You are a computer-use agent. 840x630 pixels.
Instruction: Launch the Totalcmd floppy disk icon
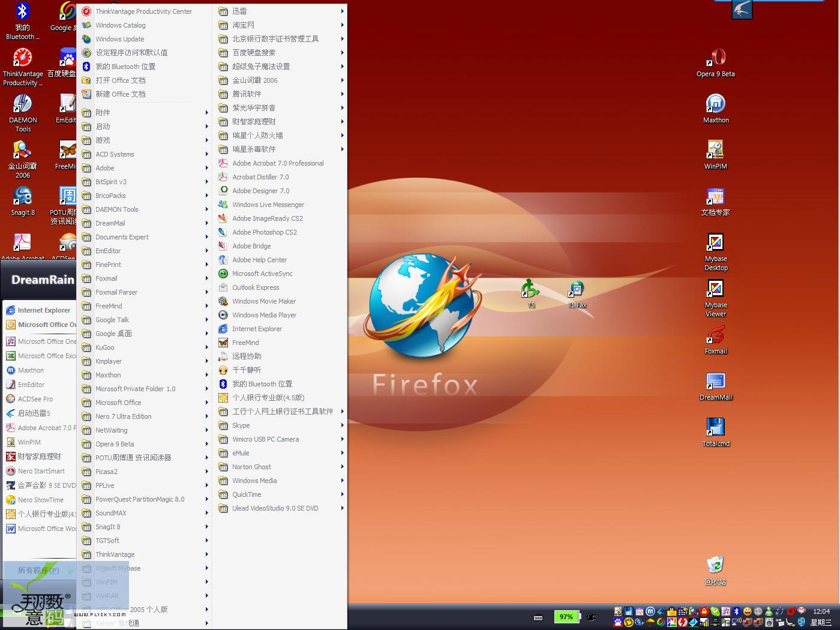[x=715, y=432]
